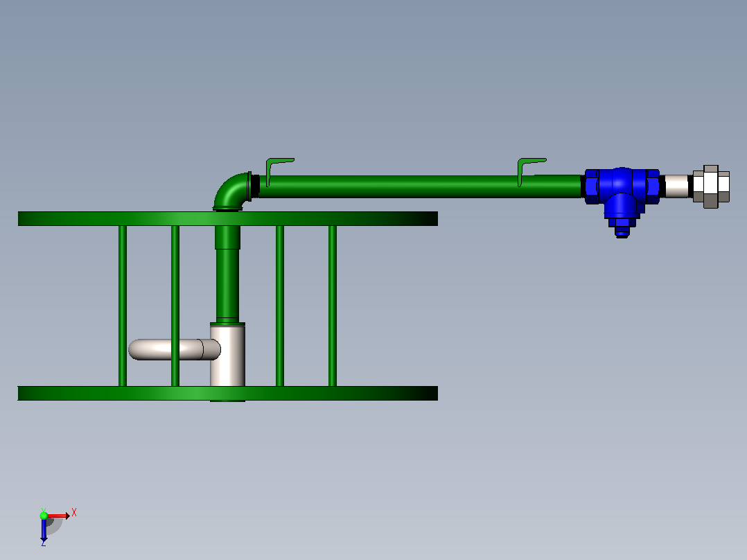
Task: Select the top green horizontal rail
Action: click(x=228, y=219)
